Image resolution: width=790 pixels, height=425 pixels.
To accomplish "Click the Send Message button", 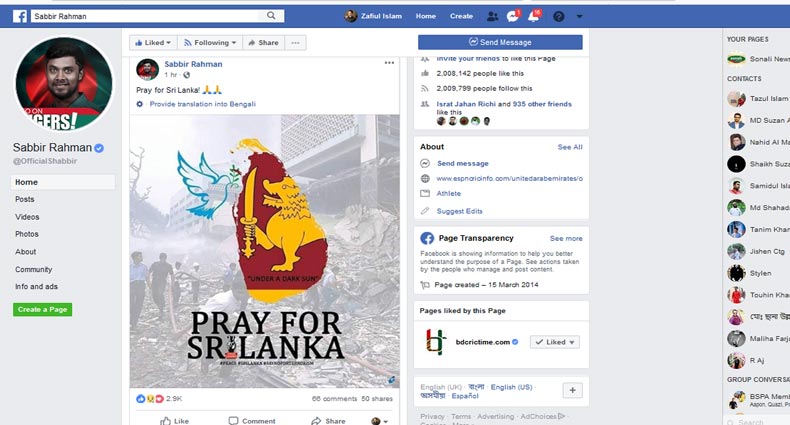I will [x=500, y=42].
